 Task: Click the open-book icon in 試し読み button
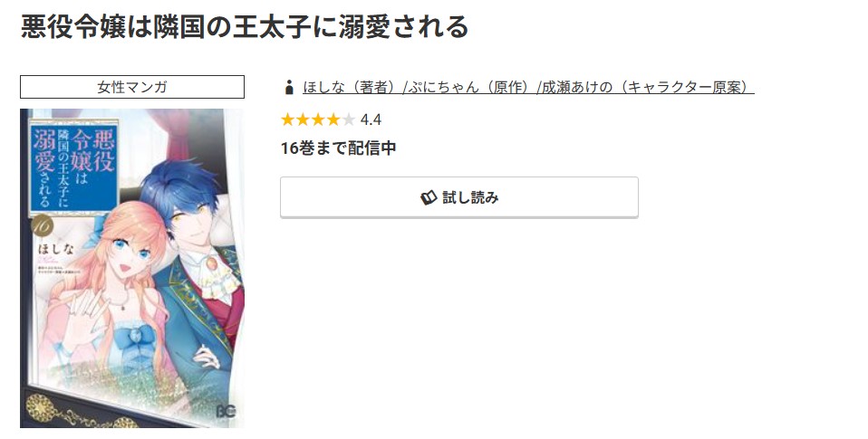click(429, 198)
